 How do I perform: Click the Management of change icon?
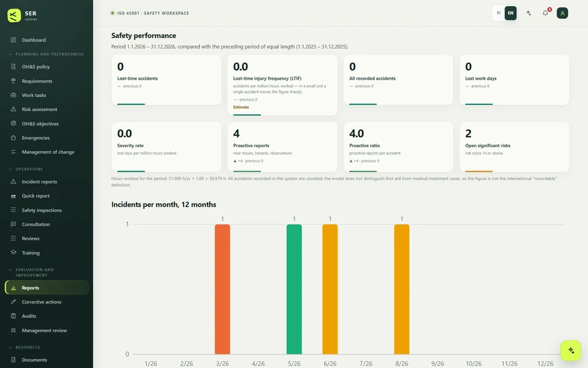(13, 151)
